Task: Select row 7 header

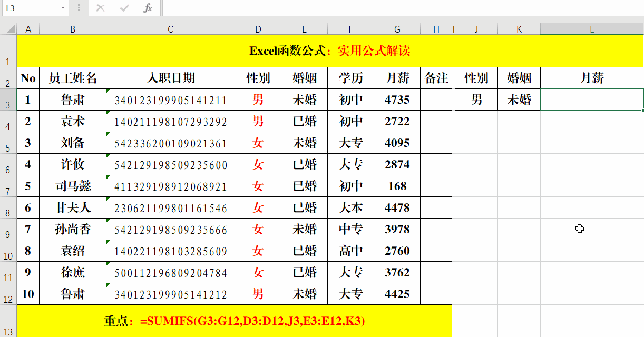Action: [x=8, y=186]
